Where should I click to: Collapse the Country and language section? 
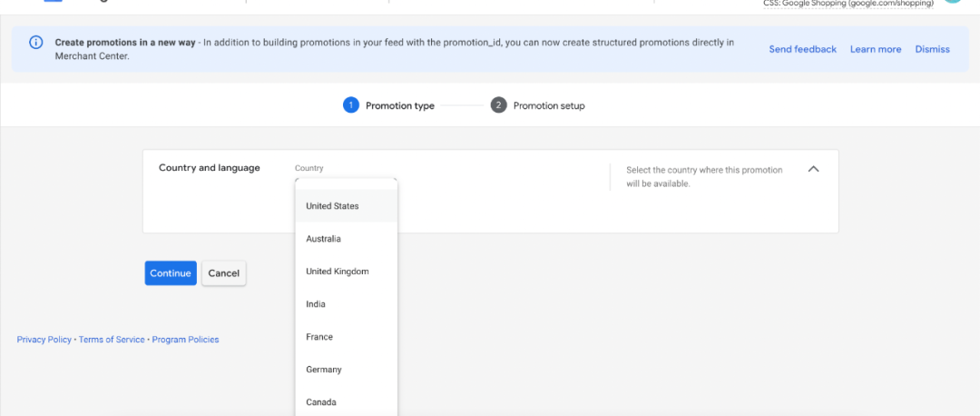tap(813, 169)
